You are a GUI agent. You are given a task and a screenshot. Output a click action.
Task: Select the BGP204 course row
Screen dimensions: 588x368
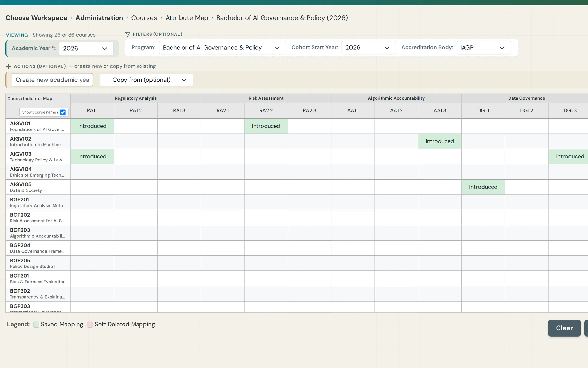[38, 248]
